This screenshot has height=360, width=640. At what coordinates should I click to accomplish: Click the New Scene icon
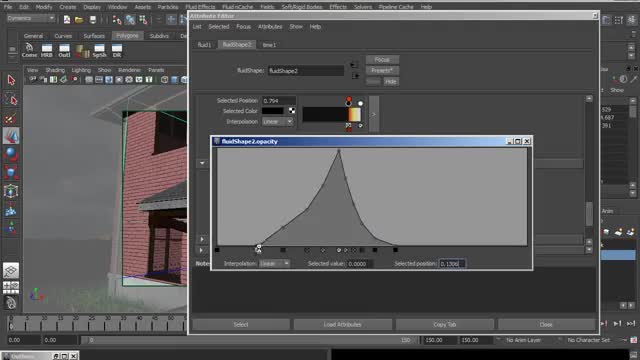(67, 19)
